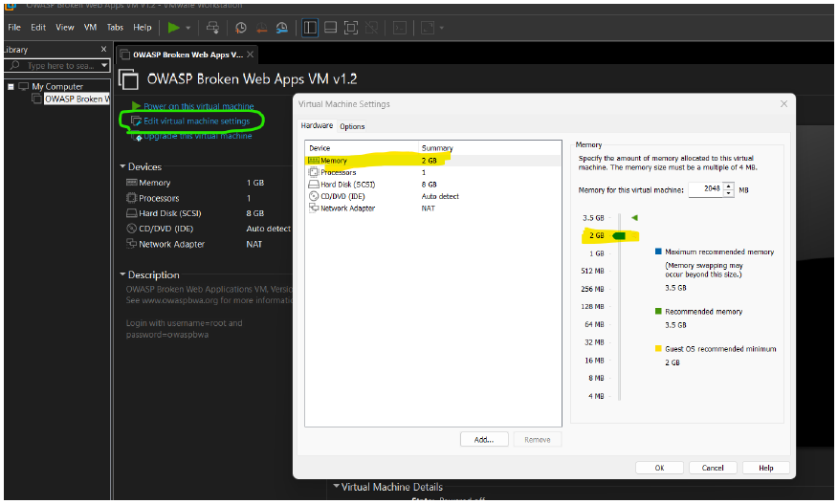Click the Send Ctrl+Alt+Del toolbar icon
The width and height of the screenshot is (838, 504).
(x=212, y=28)
